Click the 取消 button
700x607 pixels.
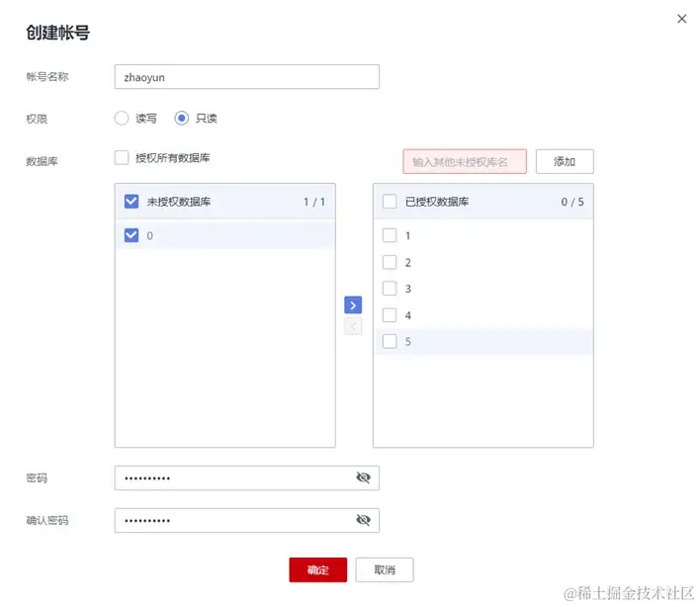click(x=385, y=570)
